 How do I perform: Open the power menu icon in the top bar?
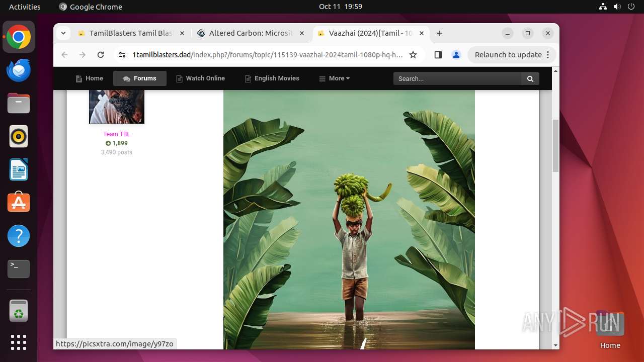coord(630,7)
